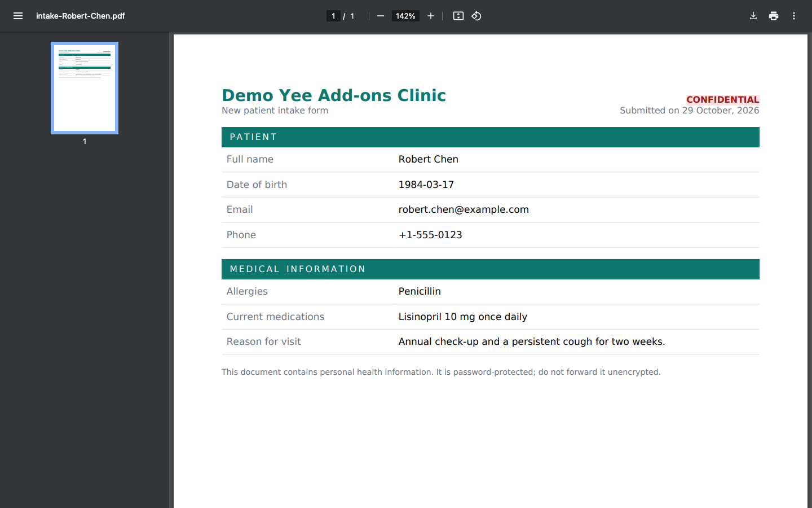Click the Email field label
The height and width of the screenshot is (508, 812).
[x=240, y=209]
